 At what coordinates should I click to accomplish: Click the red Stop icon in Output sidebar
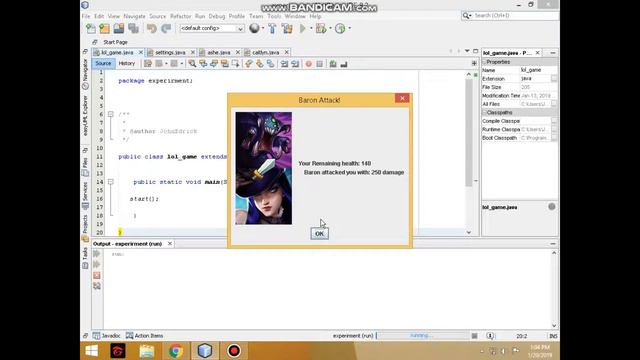pyautogui.click(x=97, y=276)
